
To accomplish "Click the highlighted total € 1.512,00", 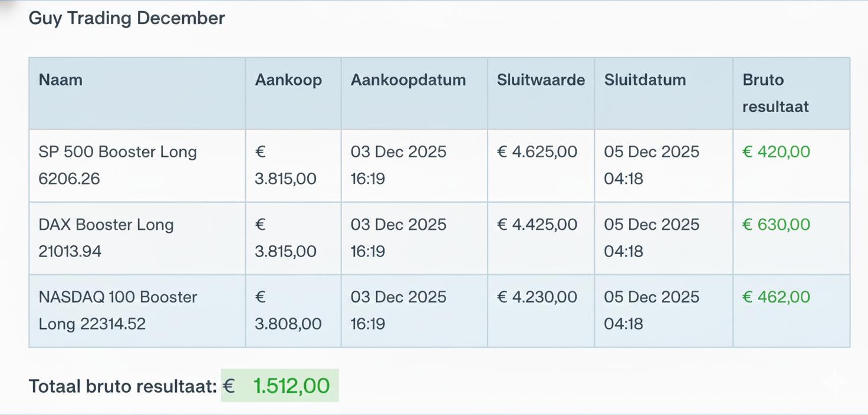I will pos(280,386).
